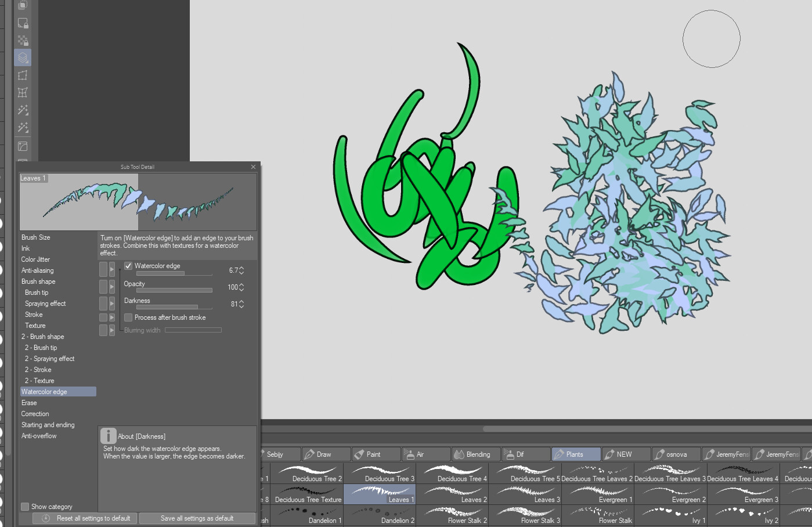Tick the Show category checkbox
The height and width of the screenshot is (527, 812).
coord(25,507)
